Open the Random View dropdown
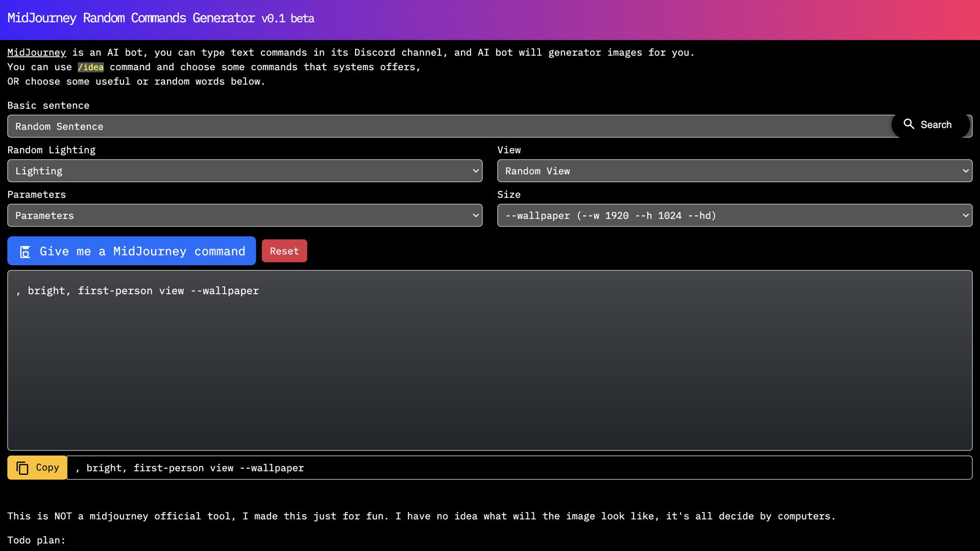Viewport: 980px width, 551px height. point(735,171)
